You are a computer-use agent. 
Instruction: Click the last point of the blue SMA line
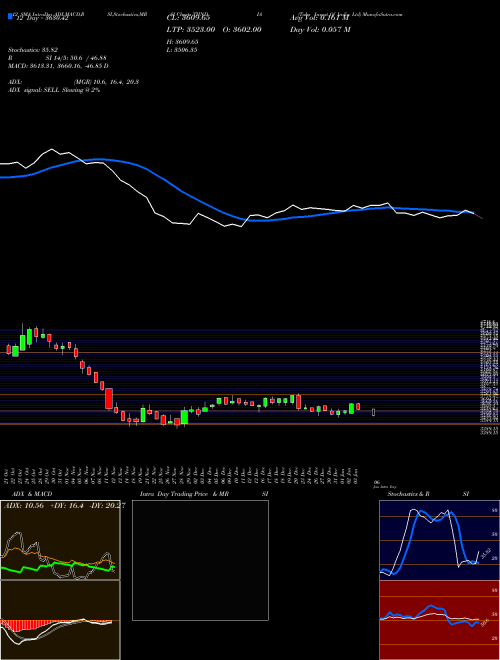pos(474,213)
